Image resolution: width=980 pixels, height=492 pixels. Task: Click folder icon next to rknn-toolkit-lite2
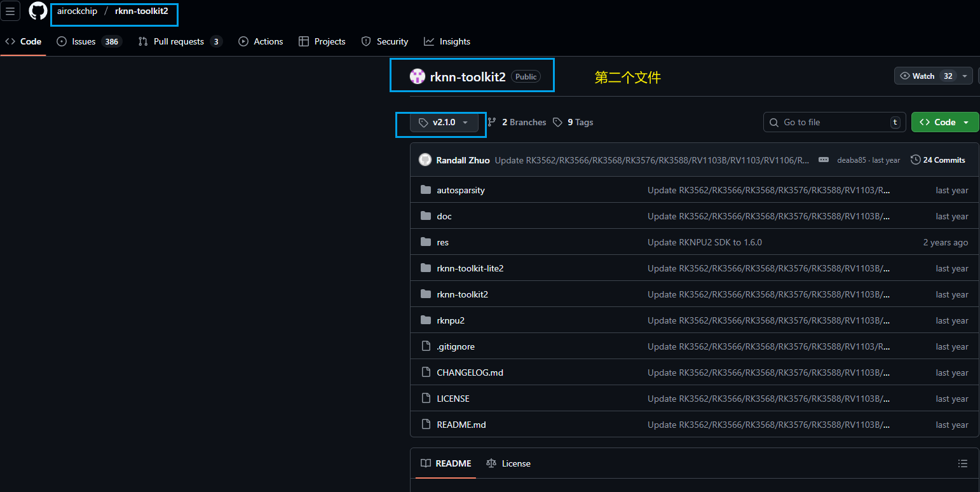click(x=426, y=268)
